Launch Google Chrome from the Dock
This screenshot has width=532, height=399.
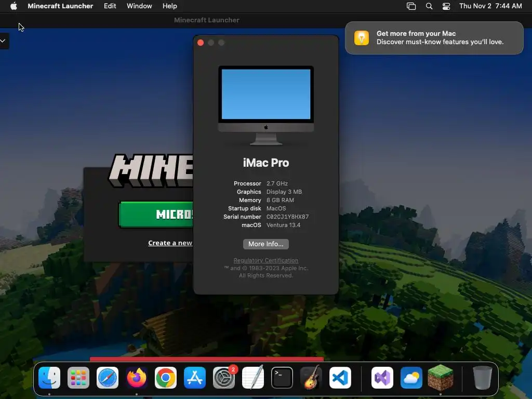166,378
